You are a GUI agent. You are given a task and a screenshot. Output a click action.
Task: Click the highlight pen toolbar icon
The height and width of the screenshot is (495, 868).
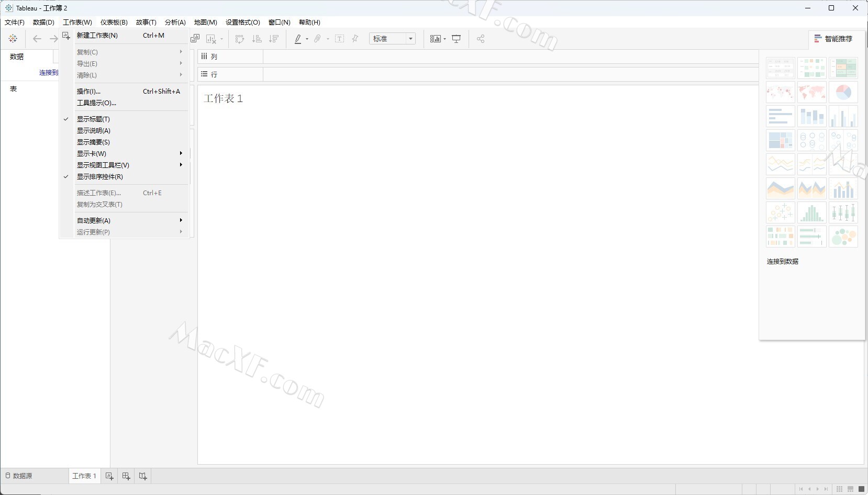[x=298, y=39]
